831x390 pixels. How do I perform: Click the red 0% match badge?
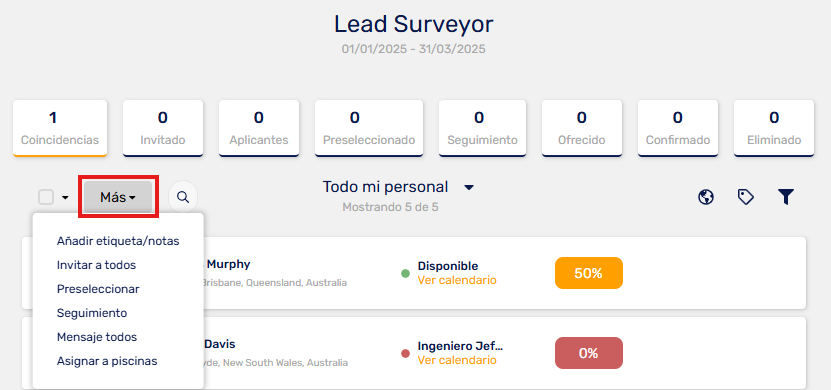point(589,353)
